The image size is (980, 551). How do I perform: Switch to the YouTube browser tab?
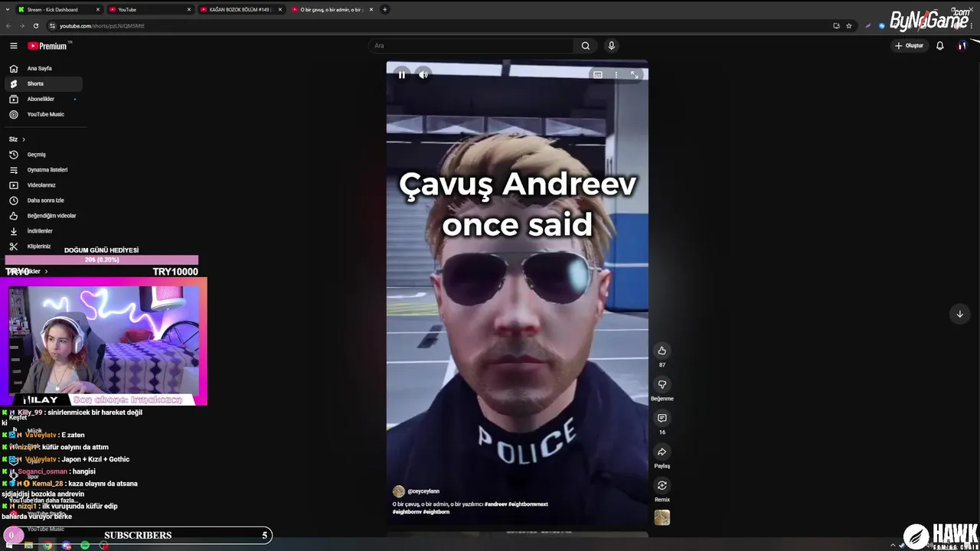coord(149,10)
